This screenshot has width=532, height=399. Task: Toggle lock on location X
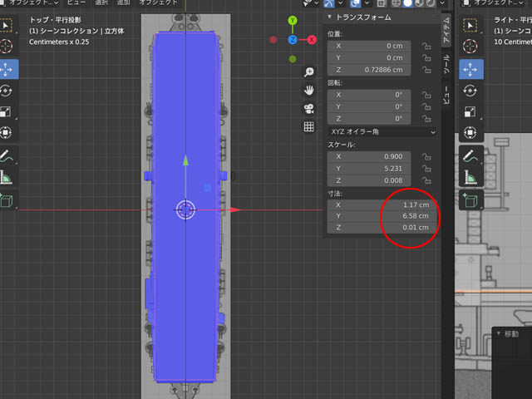[x=426, y=46]
